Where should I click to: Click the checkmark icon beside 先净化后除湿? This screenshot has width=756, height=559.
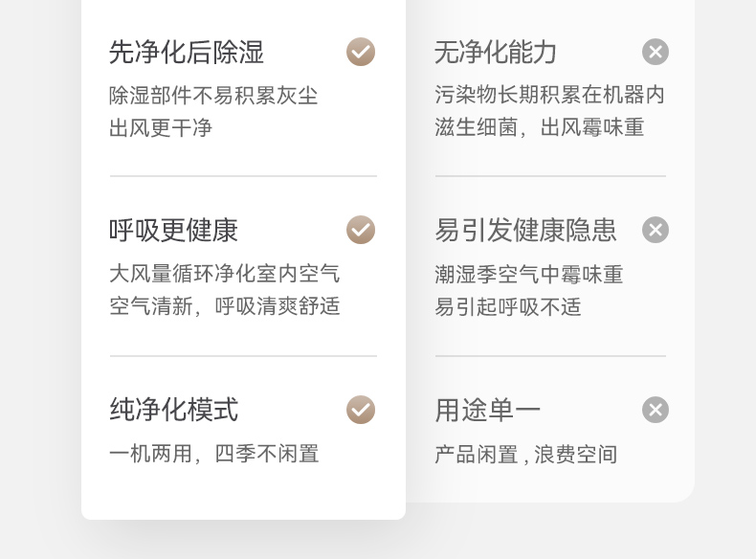pyautogui.click(x=361, y=52)
